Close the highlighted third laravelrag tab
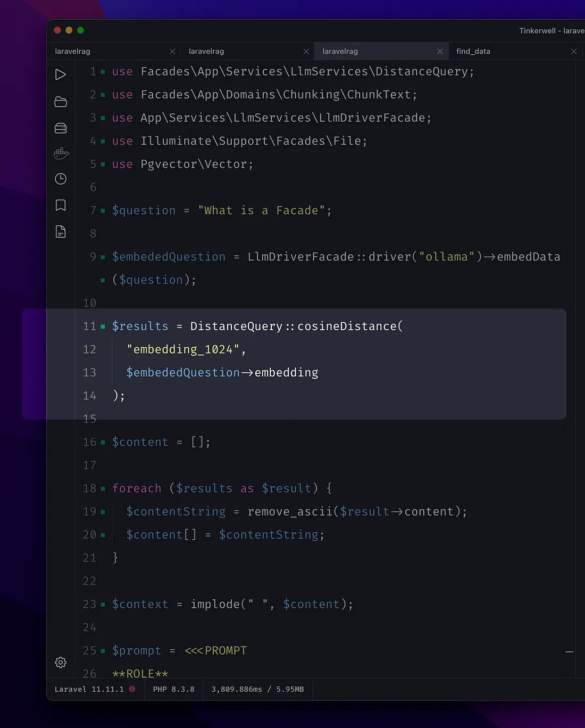 440,51
